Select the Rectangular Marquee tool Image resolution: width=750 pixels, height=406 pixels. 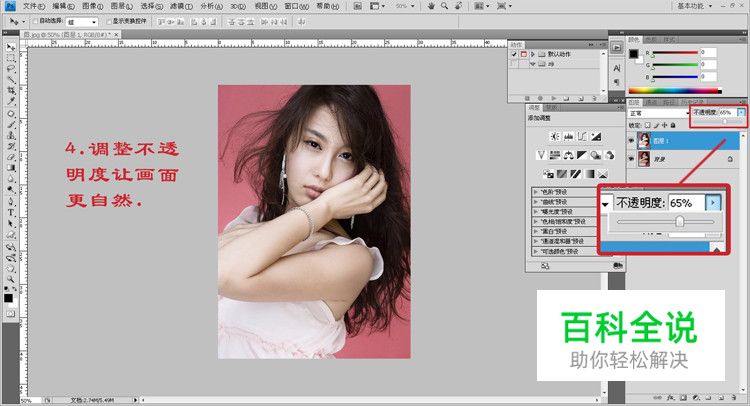coord(9,58)
